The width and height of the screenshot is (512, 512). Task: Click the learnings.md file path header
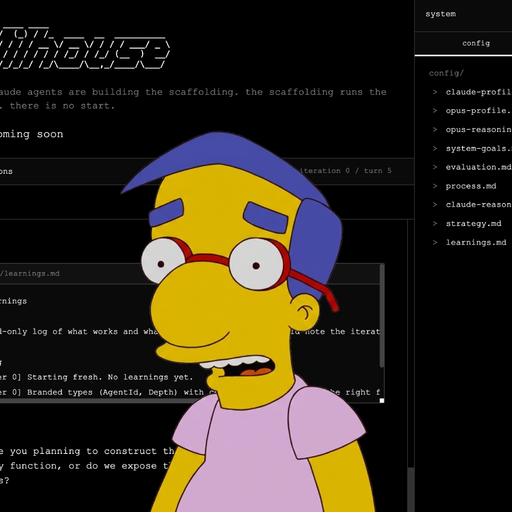[30, 274]
